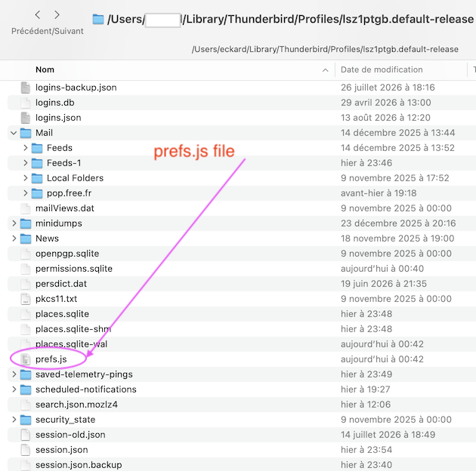Select the prefs.js file name
Screen dimensions: 476x471
(x=51, y=359)
